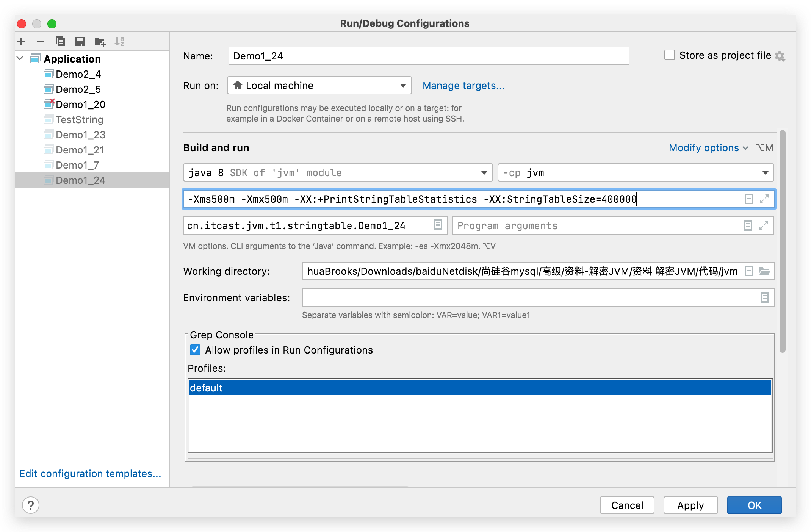Screen dimensions: 811x532
Task: Browse for working directory folder icon
Action: click(x=764, y=271)
